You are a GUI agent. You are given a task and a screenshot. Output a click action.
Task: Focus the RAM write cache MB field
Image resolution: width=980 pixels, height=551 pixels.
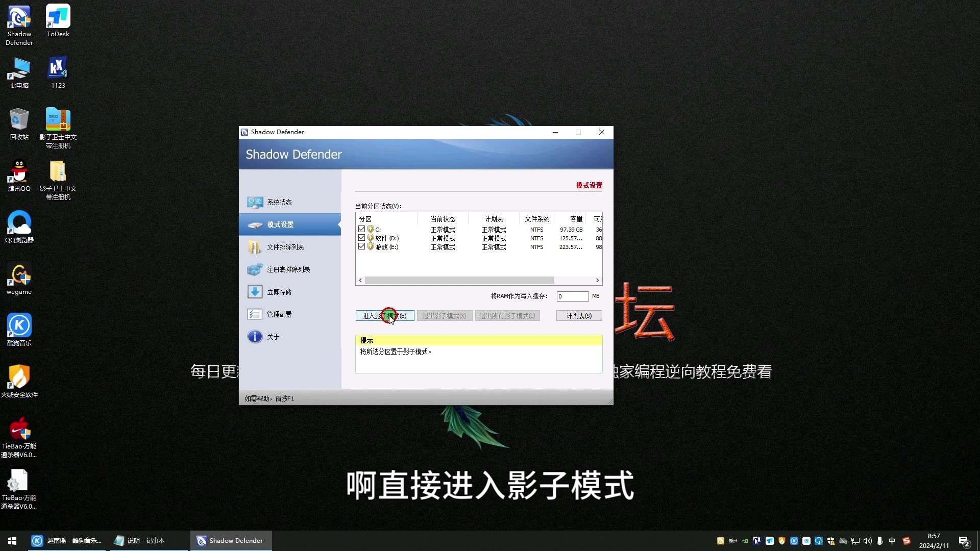pos(573,296)
